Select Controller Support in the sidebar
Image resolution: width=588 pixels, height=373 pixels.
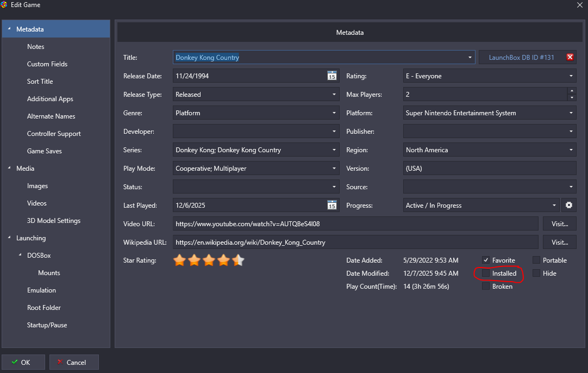click(54, 134)
